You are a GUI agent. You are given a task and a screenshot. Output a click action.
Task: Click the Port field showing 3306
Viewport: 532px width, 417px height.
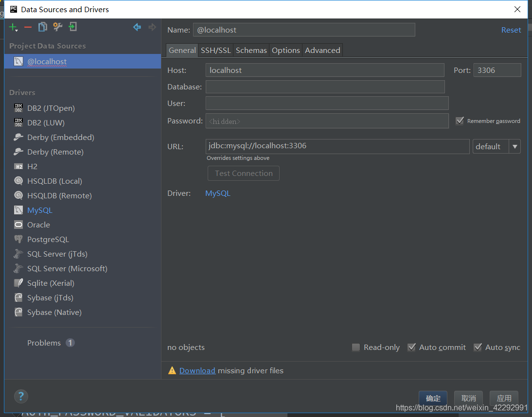[497, 70]
